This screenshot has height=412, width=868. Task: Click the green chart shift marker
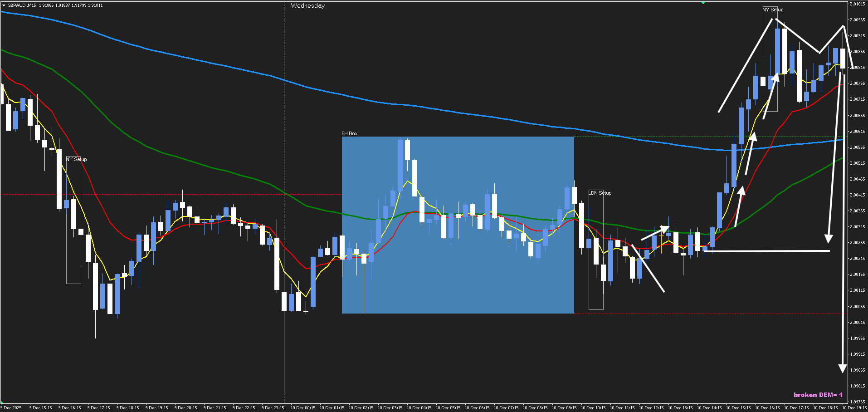point(703,3)
